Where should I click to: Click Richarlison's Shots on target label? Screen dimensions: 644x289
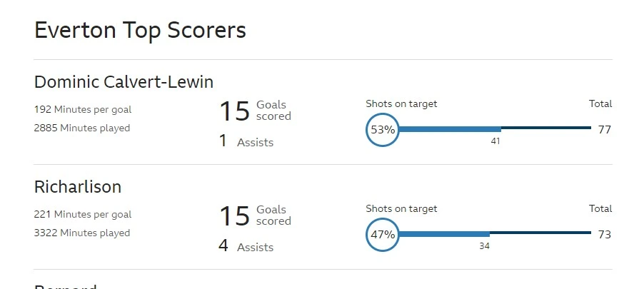[x=401, y=208]
